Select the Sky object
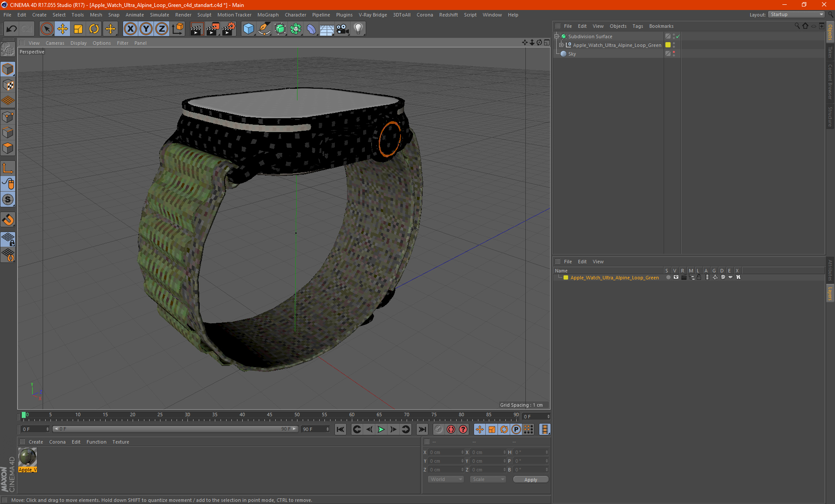Viewport: 835px width, 504px height. click(572, 54)
